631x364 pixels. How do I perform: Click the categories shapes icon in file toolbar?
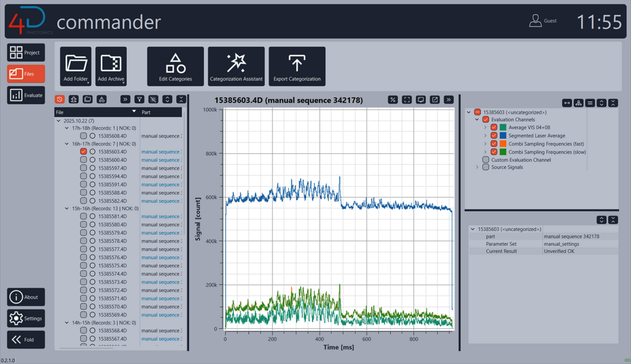[x=102, y=99]
